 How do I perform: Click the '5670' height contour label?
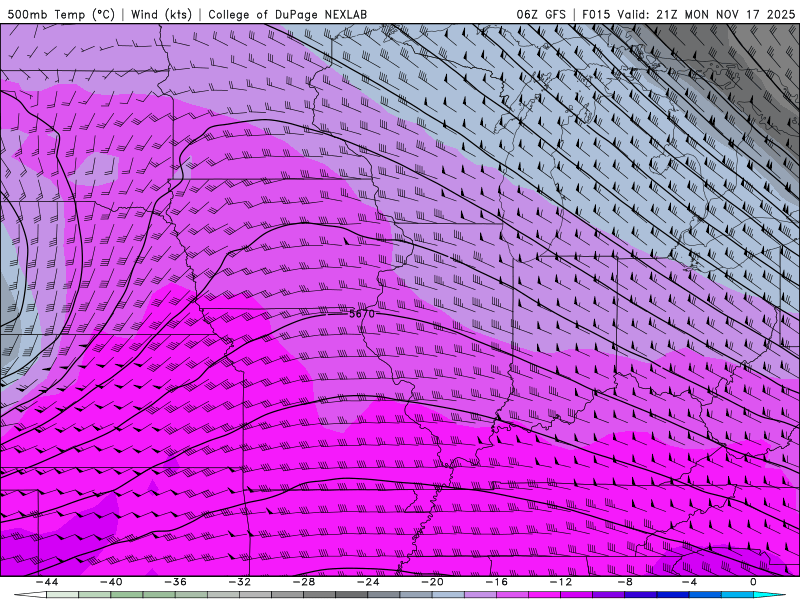pos(362,314)
